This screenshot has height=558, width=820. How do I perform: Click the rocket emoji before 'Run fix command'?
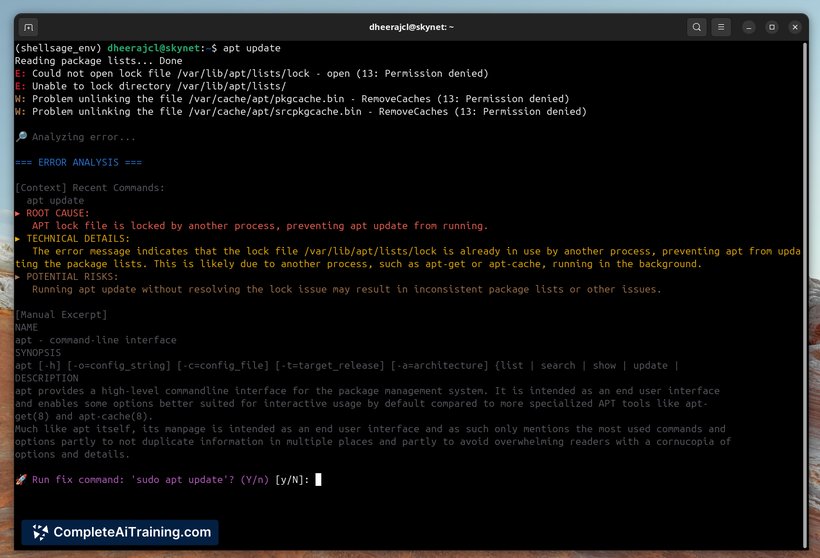[21, 480]
